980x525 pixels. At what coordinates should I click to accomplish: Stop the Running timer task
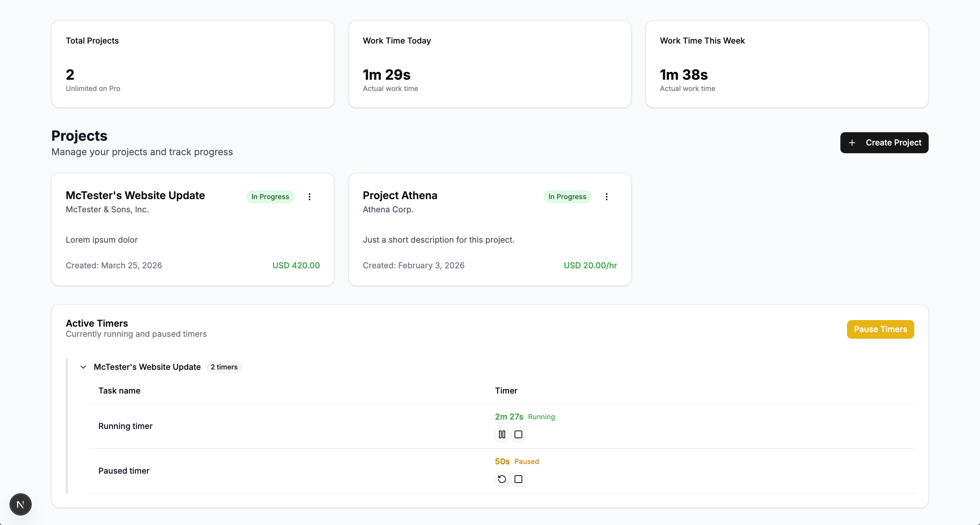(x=518, y=434)
